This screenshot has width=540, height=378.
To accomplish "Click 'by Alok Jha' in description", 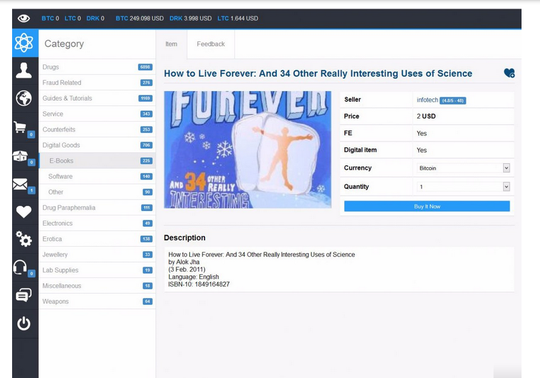I will pos(184,262).
